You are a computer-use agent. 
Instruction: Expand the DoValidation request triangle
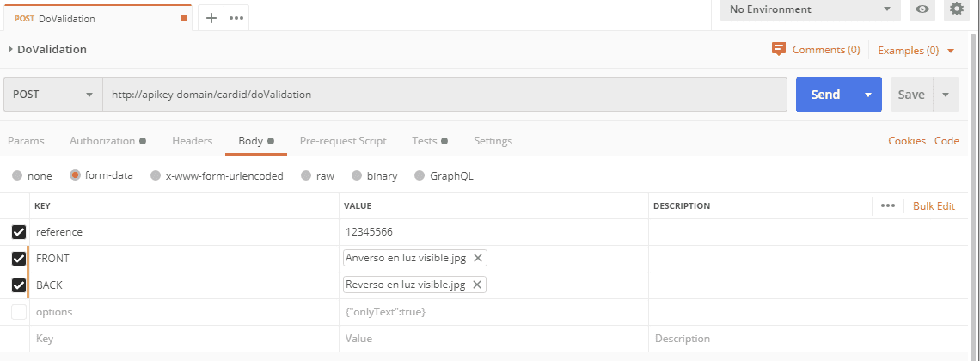coord(10,49)
